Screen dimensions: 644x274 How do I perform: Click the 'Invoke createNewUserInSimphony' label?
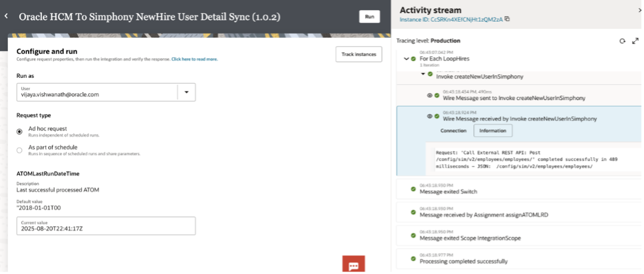point(479,77)
